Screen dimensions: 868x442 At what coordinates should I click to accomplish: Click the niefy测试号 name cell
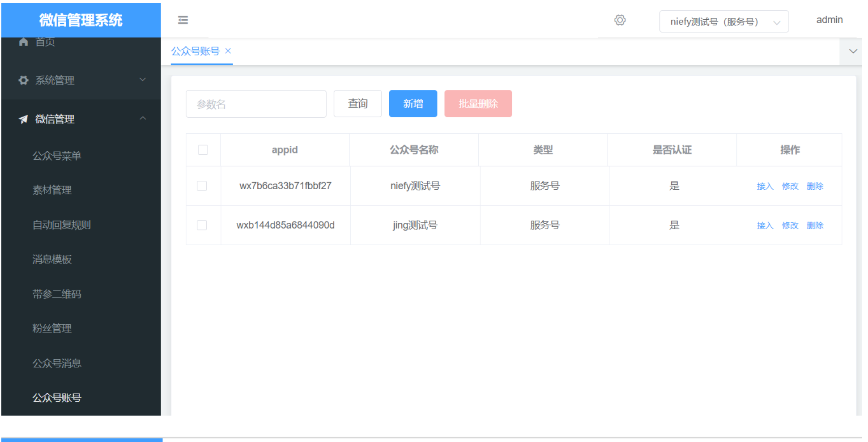click(415, 186)
